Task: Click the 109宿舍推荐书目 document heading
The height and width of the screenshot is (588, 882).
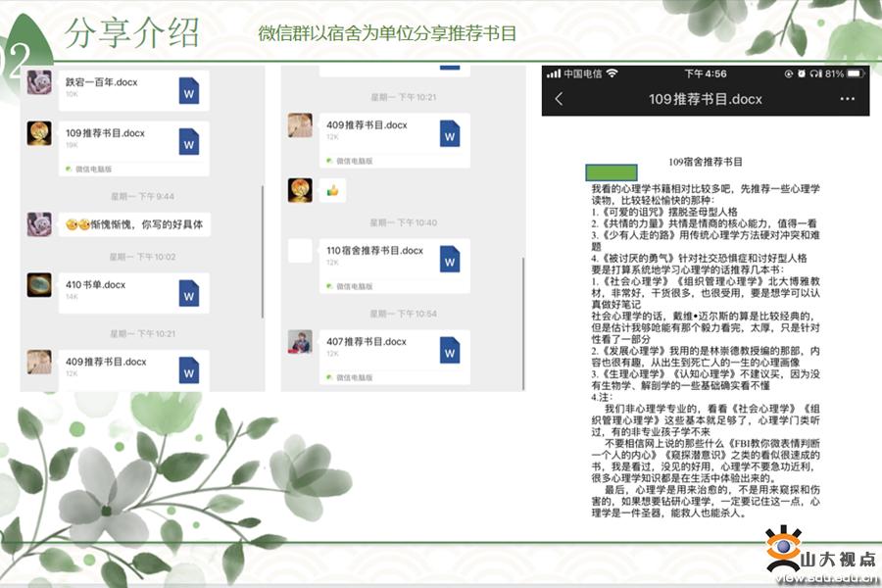Action: click(x=705, y=161)
